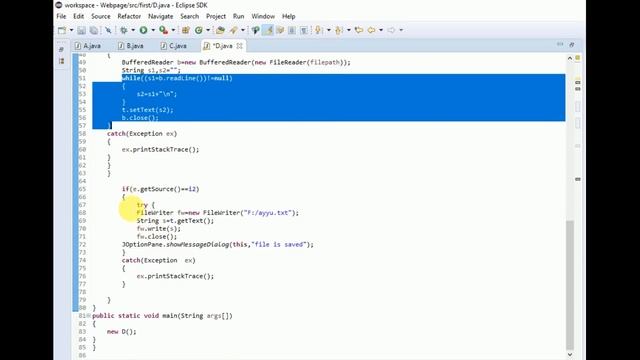Click the New Java Package icon
The width and height of the screenshot is (640, 360).
tap(186, 30)
